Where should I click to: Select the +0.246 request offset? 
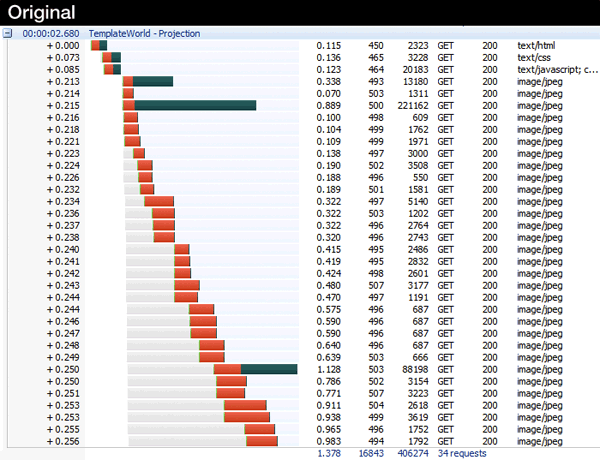(63, 321)
